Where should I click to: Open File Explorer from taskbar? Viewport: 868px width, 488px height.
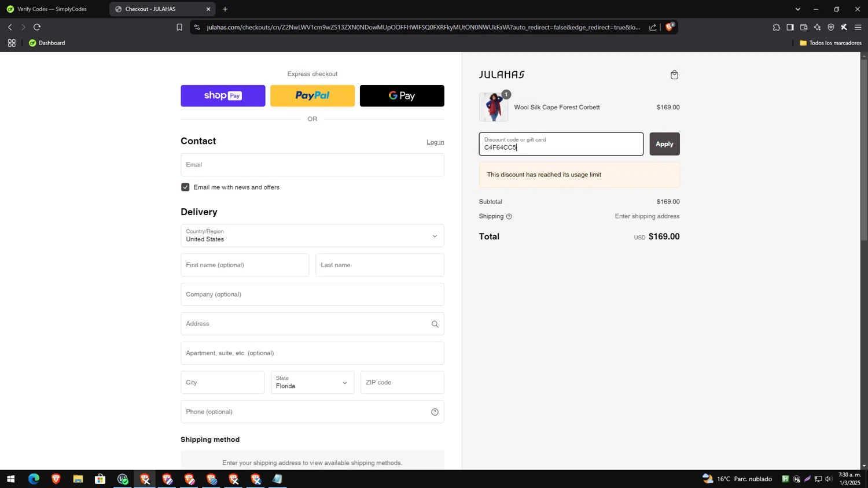[x=78, y=479]
